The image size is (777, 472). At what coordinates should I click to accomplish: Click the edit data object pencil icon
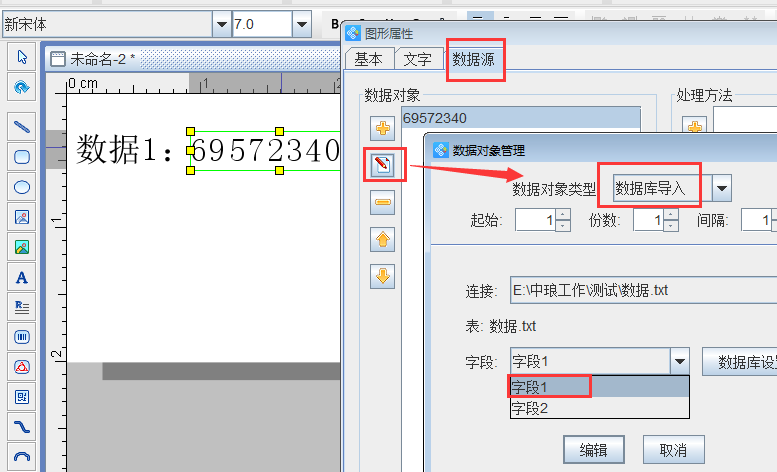tap(383, 165)
